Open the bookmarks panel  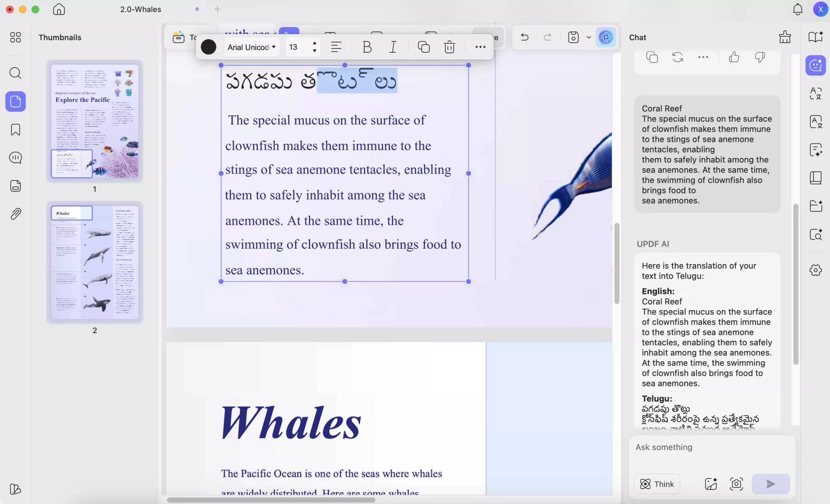click(15, 130)
